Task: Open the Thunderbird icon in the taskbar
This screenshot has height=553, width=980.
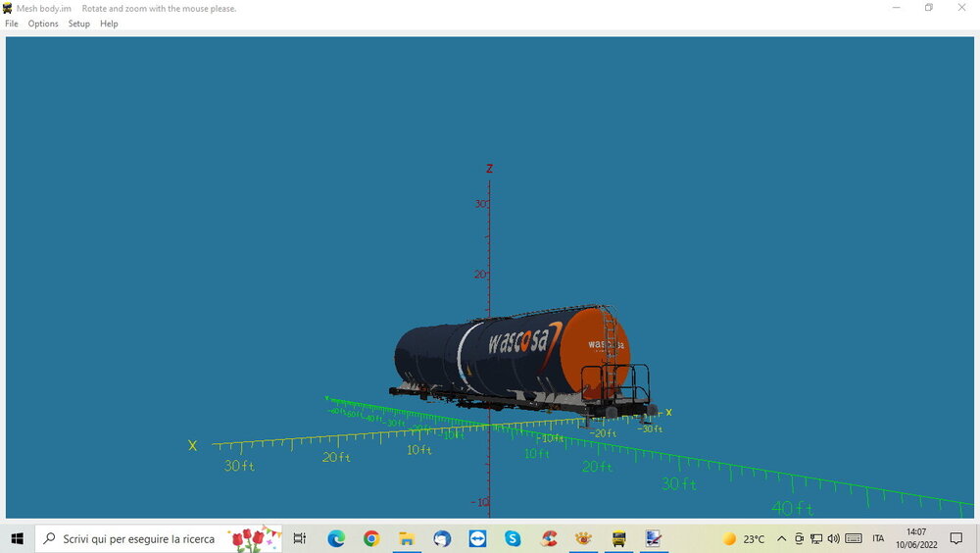Action: click(x=443, y=538)
